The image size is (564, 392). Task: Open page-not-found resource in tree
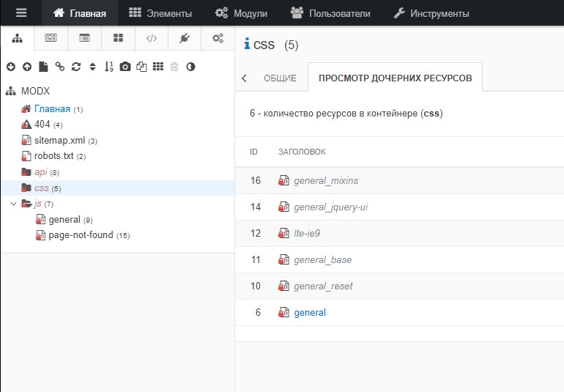tap(81, 235)
